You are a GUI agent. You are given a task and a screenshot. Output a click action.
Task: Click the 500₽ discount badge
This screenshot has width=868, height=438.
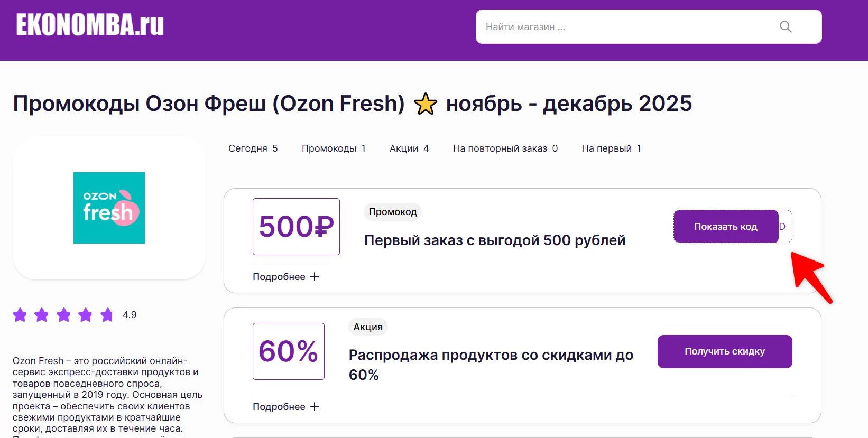[x=296, y=227]
